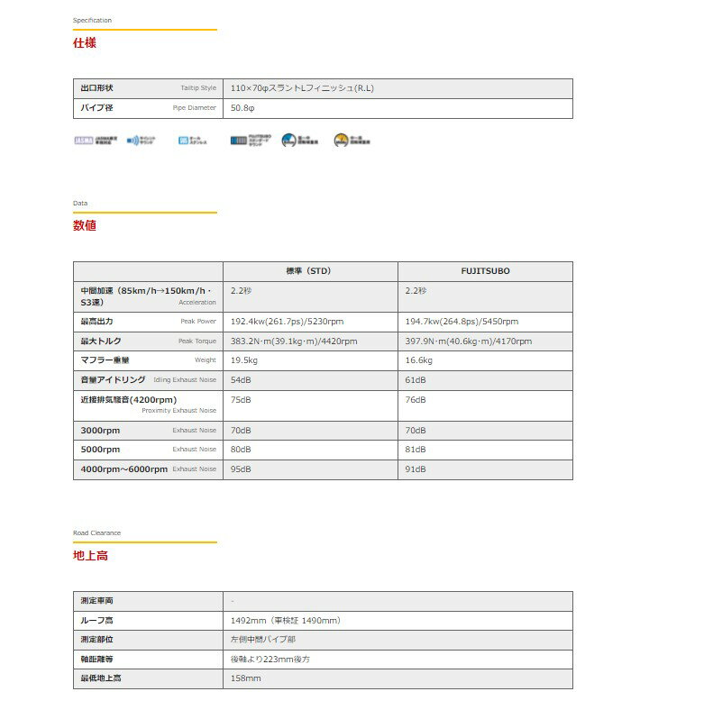Select the FUJITSUBO column header

pos(484,271)
